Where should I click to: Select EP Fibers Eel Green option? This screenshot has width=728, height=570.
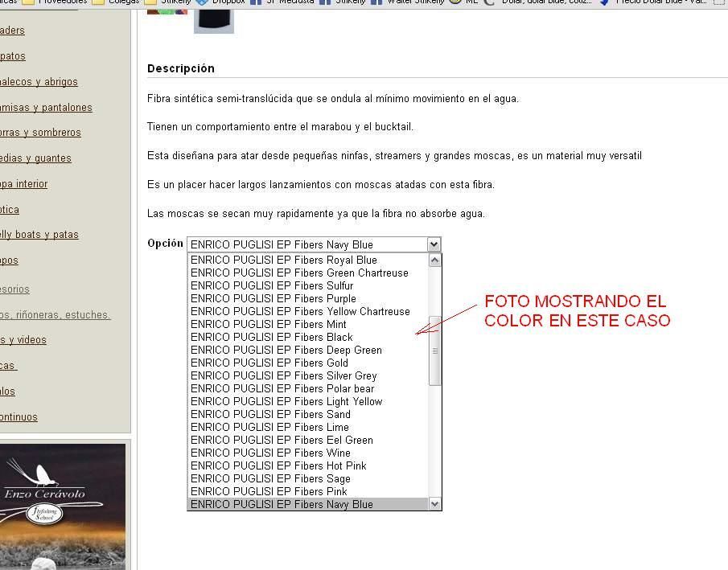click(x=308, y=440)
